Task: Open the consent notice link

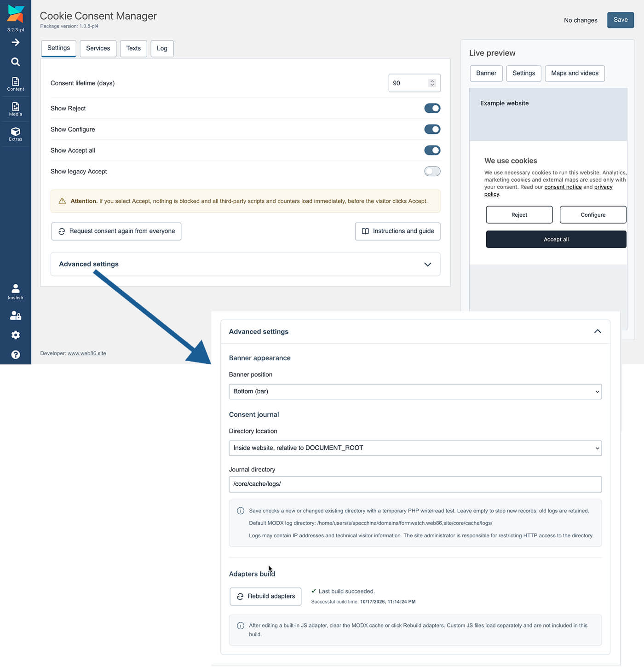Action: 563,187
